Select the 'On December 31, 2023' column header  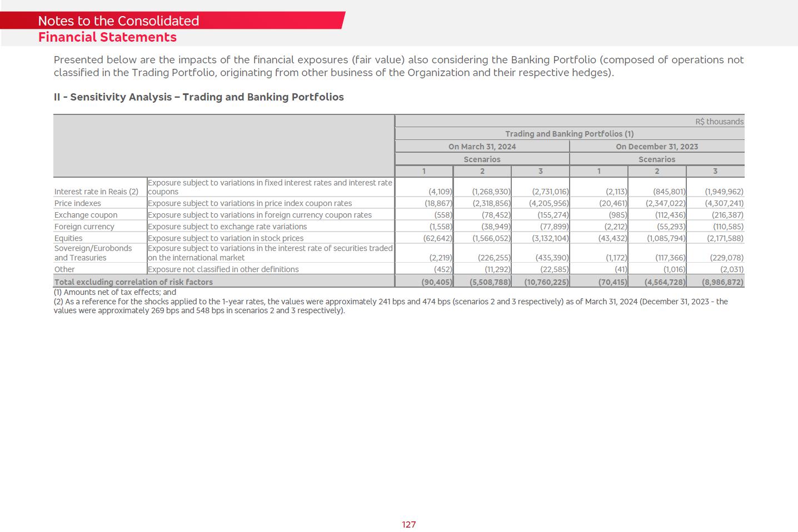(x=656, y=147)
